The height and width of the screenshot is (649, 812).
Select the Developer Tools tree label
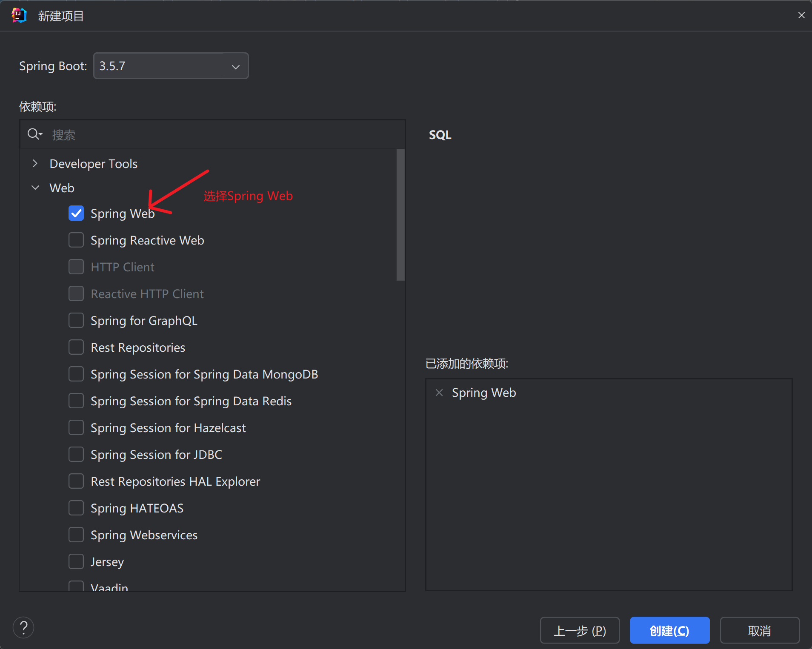(x=94, y=164)
